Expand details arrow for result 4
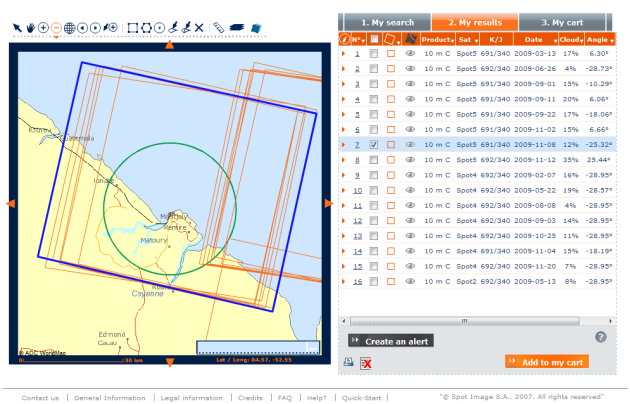 click(344, 99)
